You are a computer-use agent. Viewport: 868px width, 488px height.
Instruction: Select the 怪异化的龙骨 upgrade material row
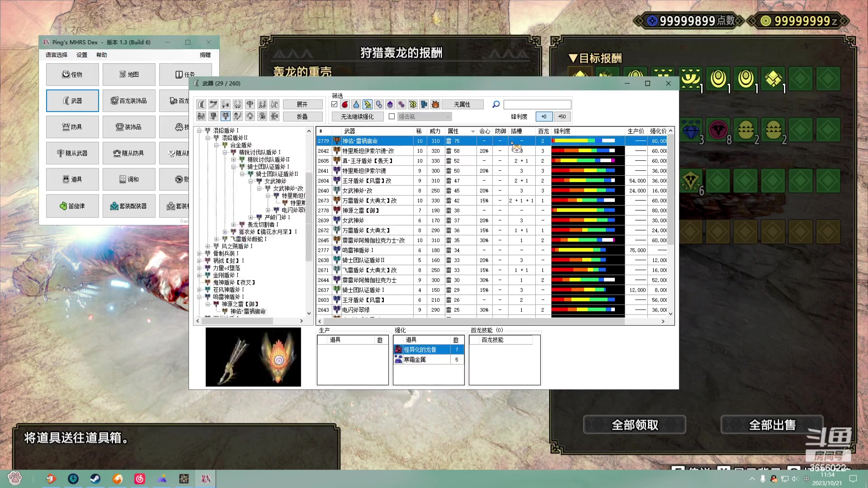(429, 350)
